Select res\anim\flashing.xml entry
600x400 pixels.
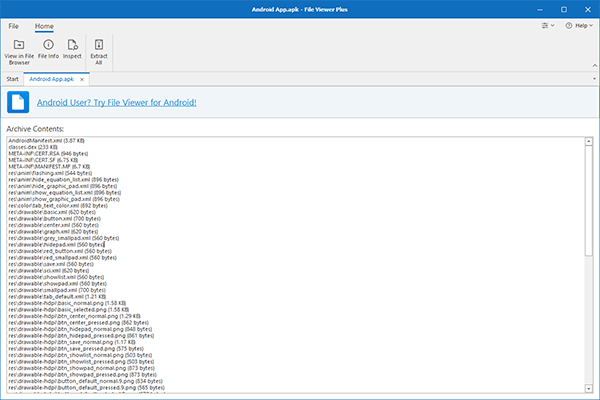[x=50, y=173]
